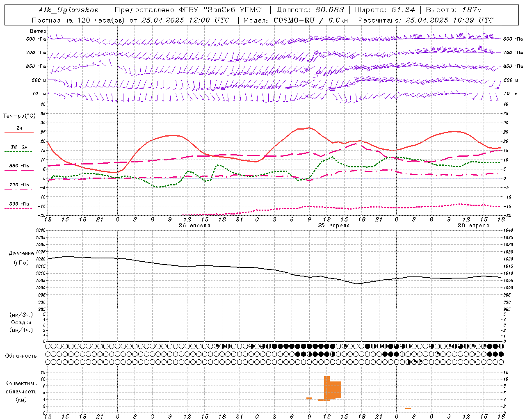Click the Широта: 51.24 value
525x420 pixels.
(x=385, y=10)
